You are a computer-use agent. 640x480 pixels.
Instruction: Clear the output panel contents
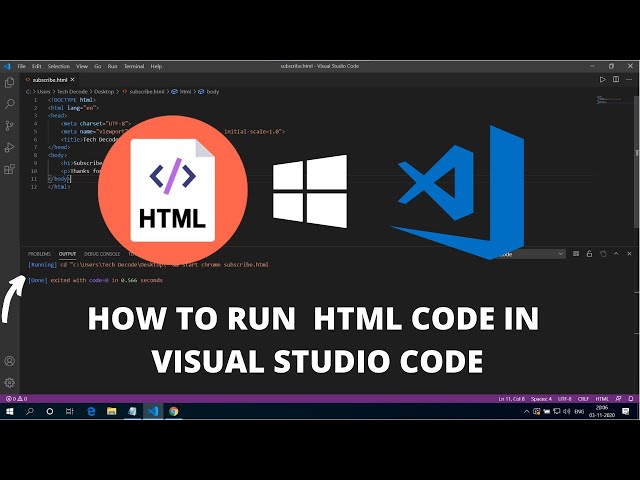coord(576,254)
